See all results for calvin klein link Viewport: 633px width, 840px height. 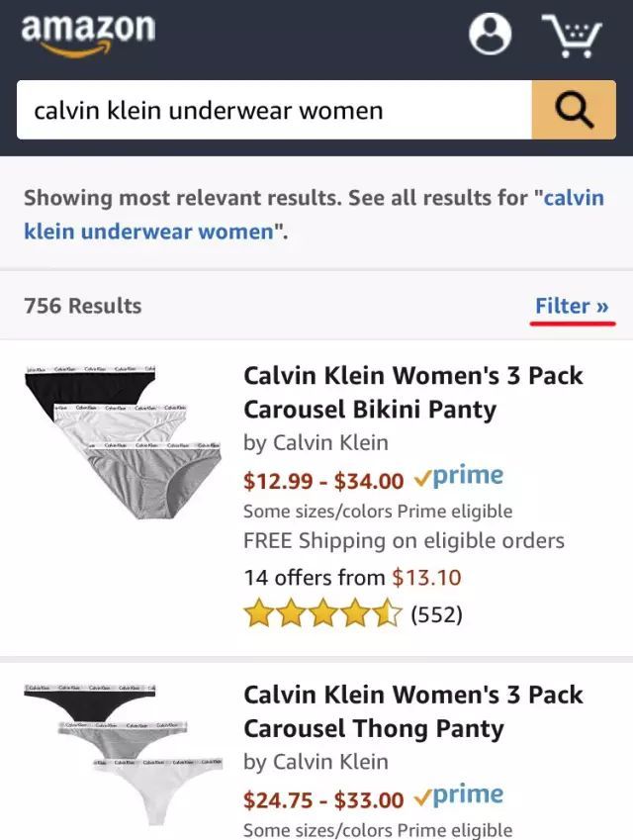pyautogui.click(x=314, y=215)
